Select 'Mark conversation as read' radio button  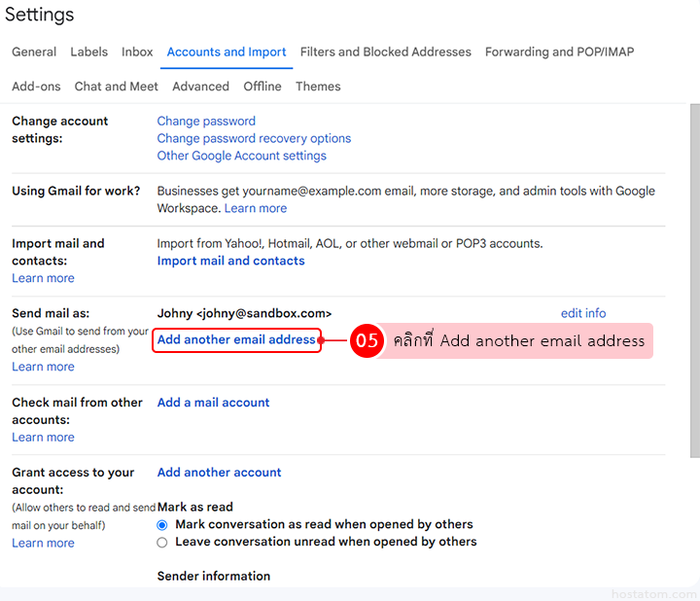point(162,524)
